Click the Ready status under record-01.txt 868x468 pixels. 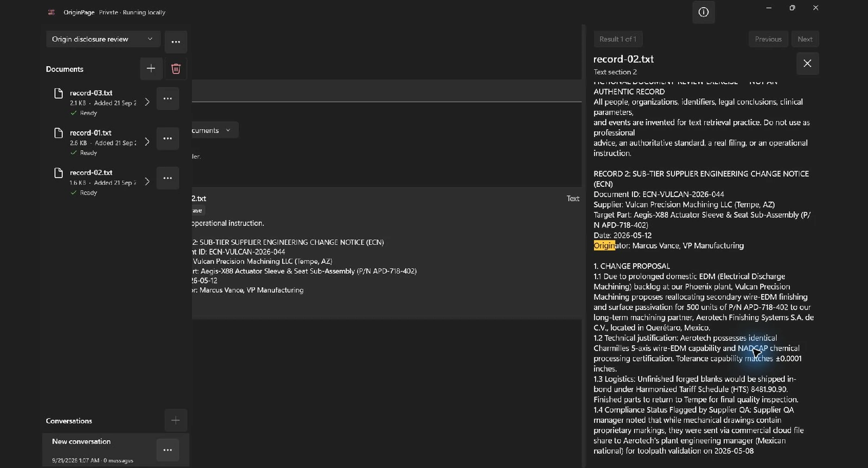coord(84,153)
